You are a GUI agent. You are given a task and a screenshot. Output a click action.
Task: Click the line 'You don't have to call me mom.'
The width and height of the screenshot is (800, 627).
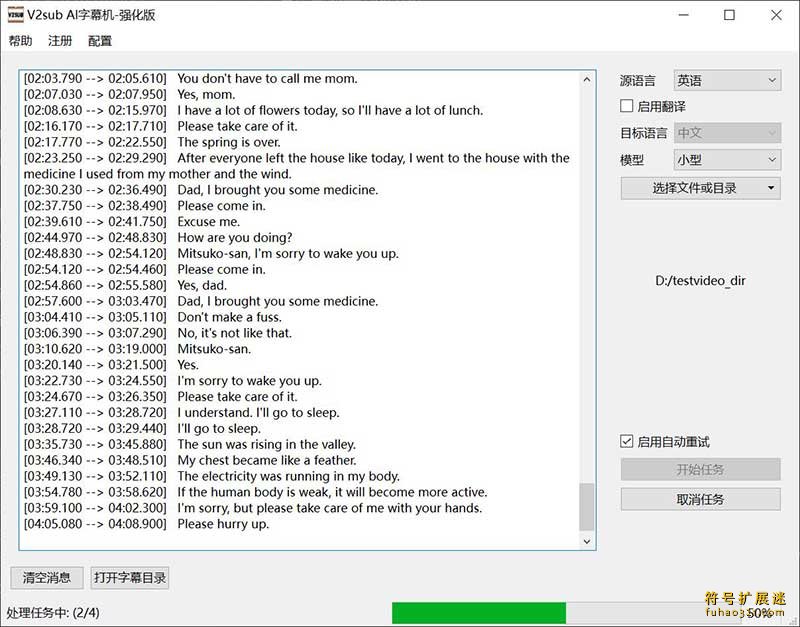tap(267, 79)
